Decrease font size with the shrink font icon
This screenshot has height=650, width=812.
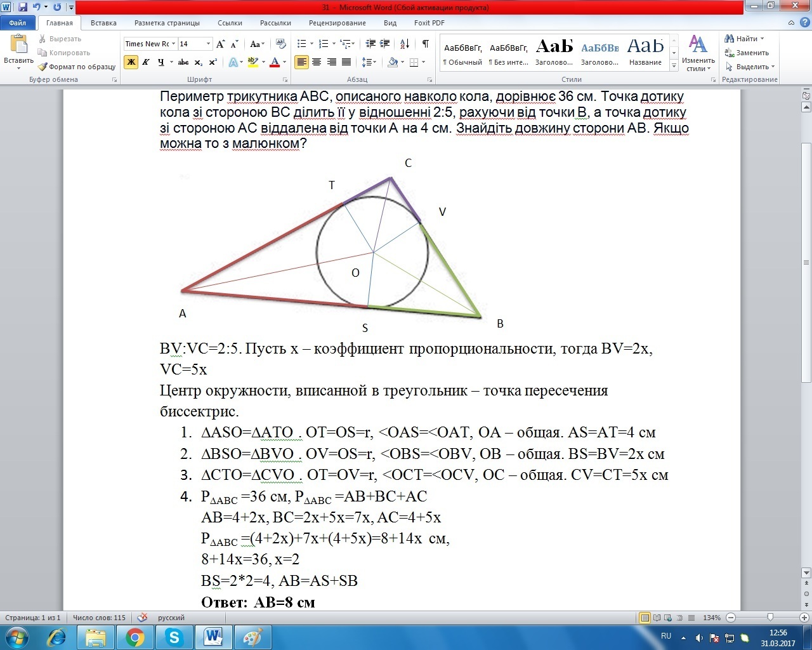tap(234, 44)
